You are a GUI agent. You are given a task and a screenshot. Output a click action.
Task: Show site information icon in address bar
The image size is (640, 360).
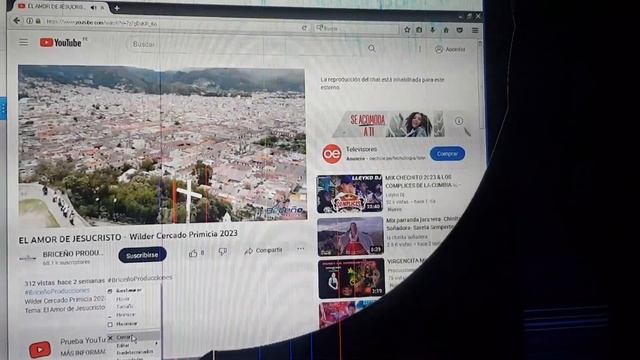[x=30, y=21]
